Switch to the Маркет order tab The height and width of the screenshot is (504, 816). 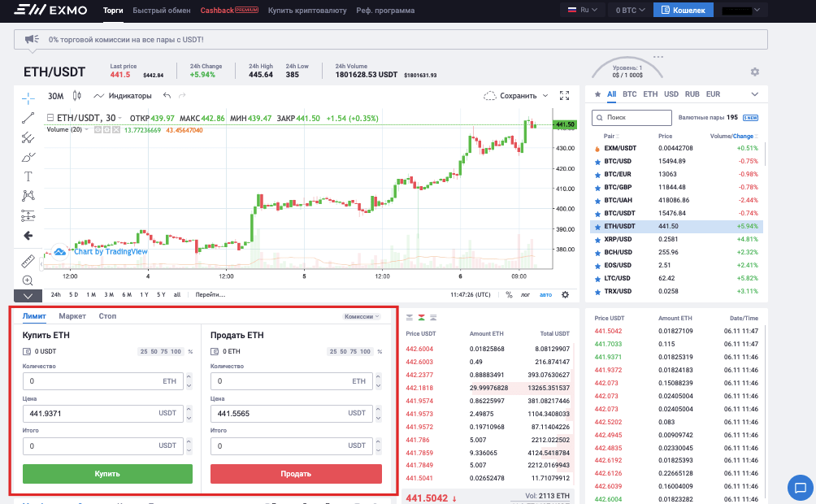tap(72, 316)
